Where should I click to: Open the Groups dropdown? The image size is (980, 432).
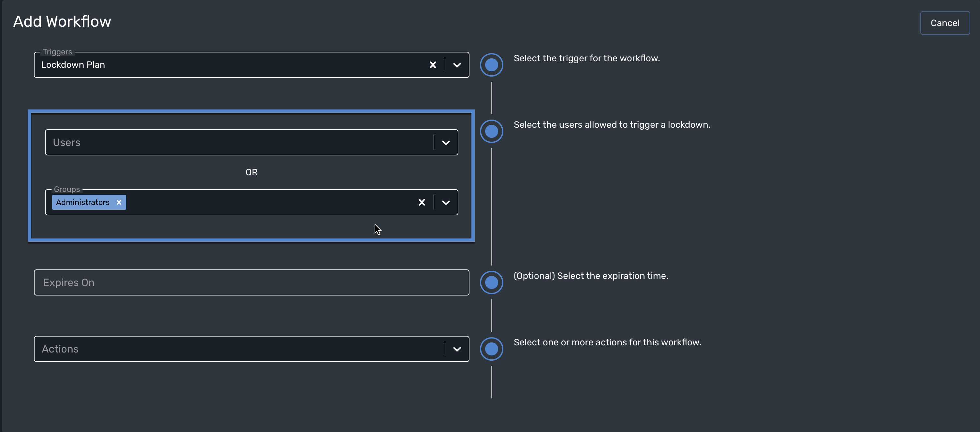point(446,202)
